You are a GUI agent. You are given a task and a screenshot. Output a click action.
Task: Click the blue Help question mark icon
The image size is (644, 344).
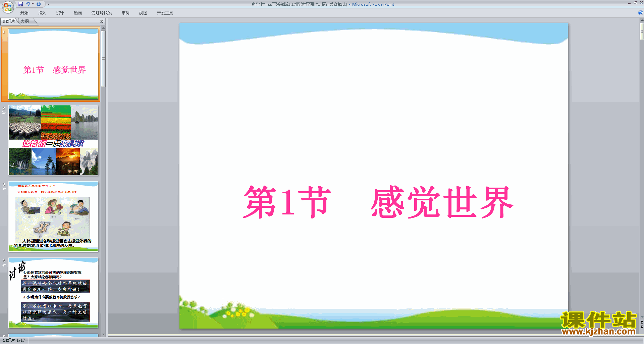(640, 13)
